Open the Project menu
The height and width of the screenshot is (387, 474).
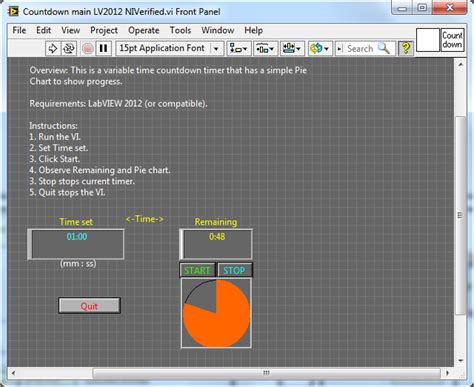(x=104, y=30)
